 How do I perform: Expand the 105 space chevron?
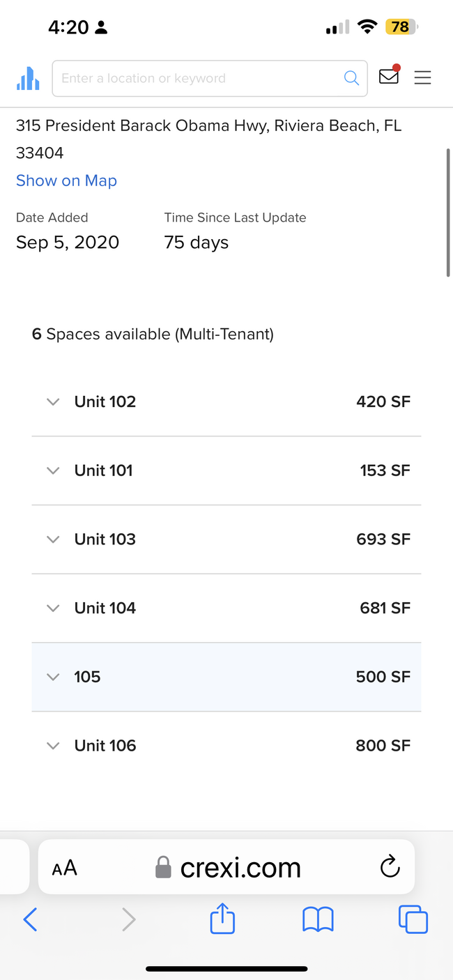(x=53, y=677)
